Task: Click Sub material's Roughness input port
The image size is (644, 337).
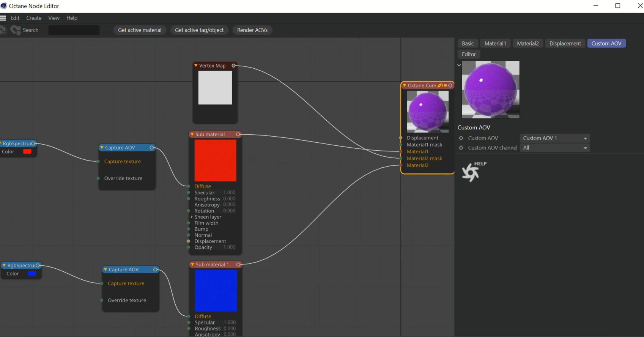Action: tap(189, 199)
